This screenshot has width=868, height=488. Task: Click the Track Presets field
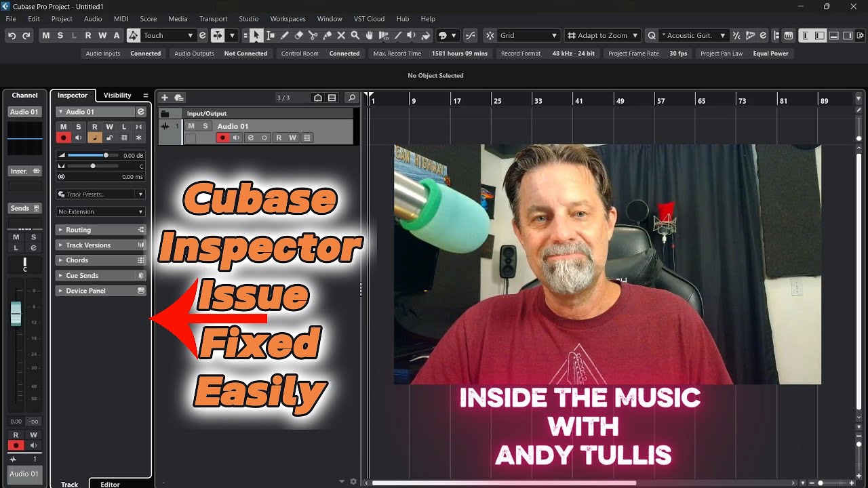(100, 195)
